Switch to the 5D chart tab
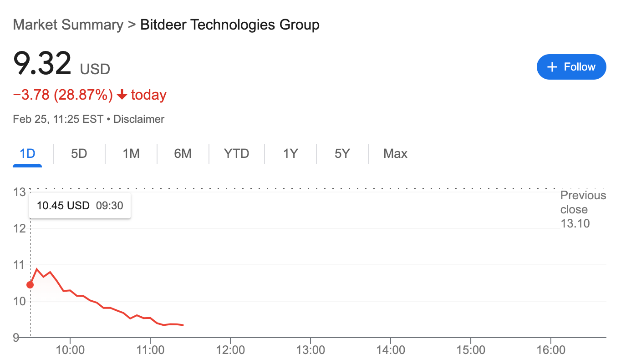The height and width of the screenshot is (364, 631). click(79, 154)
